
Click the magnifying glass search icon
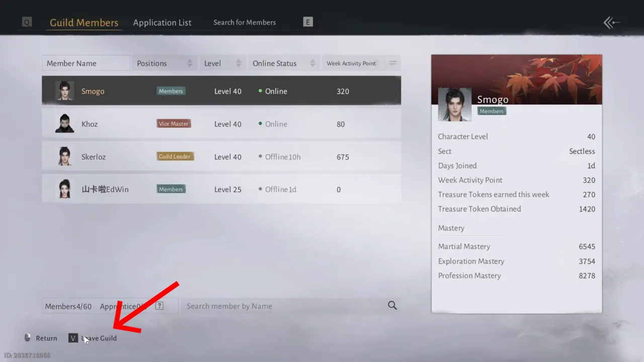392,306
